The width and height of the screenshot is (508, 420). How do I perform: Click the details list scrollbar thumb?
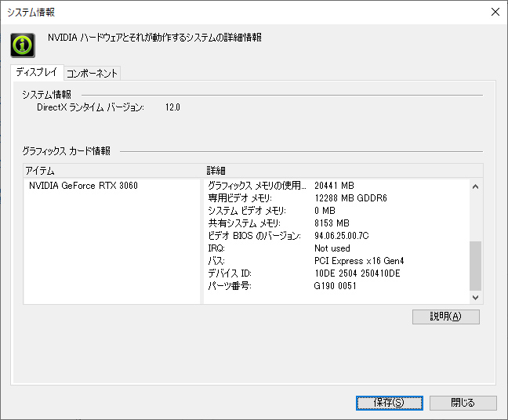(475, 266)
